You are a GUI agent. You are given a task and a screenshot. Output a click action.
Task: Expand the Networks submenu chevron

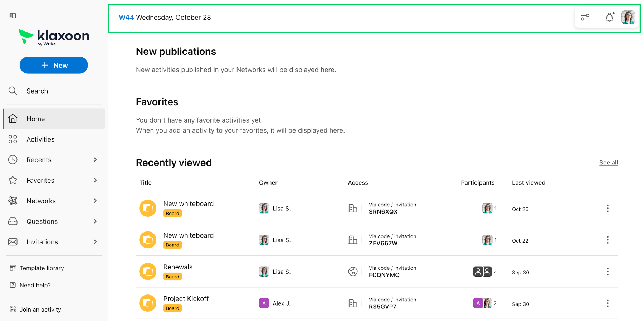pyautogui.click(x=95, y=201)
